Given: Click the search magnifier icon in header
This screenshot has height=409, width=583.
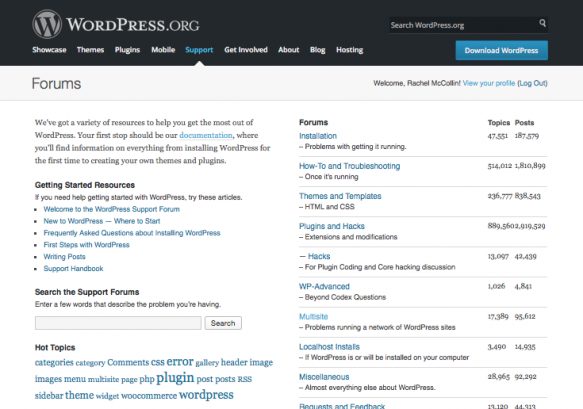Looking at the screenshot, I should (542, 23).
